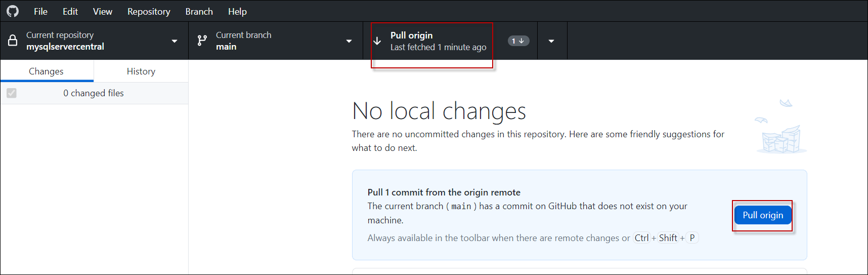The image size is (868, 275).
Task: Click the git branch icon
Action: (x=202, y=41)
